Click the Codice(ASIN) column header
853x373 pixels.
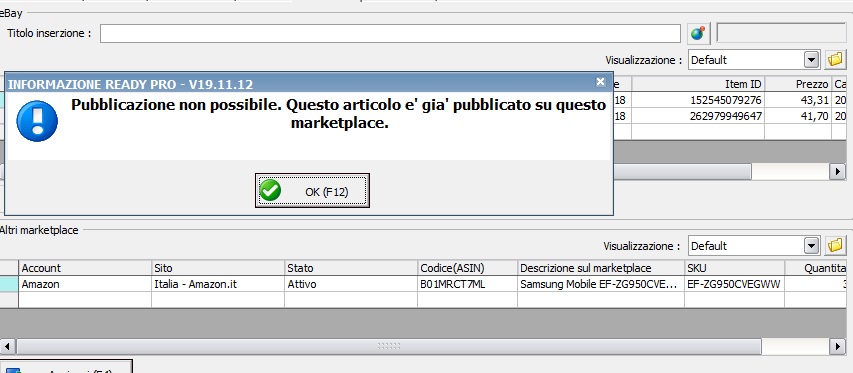pyautogui.click(x=467, y=268)
